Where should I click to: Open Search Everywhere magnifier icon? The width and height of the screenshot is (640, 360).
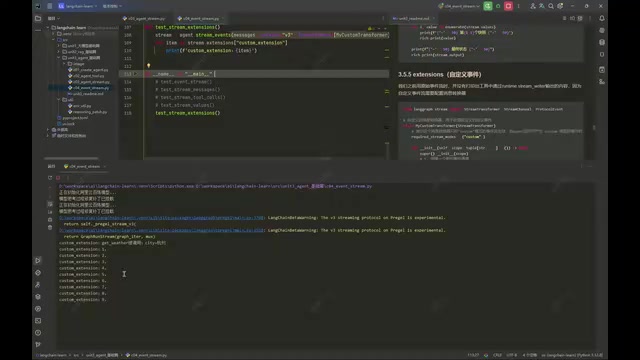551,6
